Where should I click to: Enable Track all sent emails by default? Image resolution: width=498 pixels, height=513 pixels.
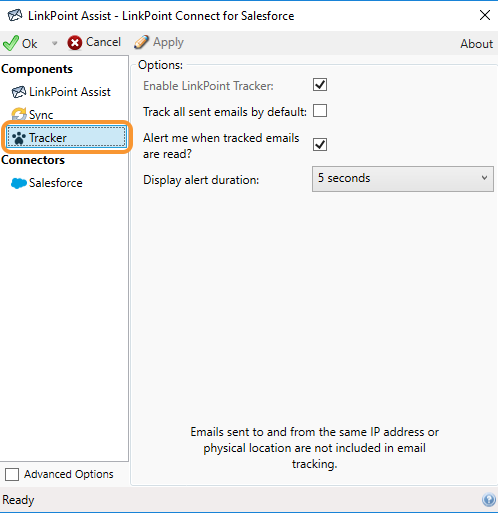pos(320,111)
